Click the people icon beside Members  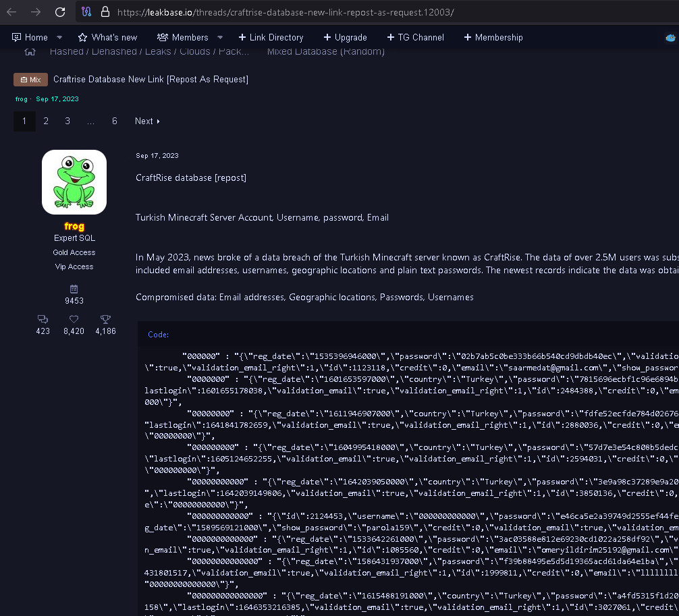(161, 37)
